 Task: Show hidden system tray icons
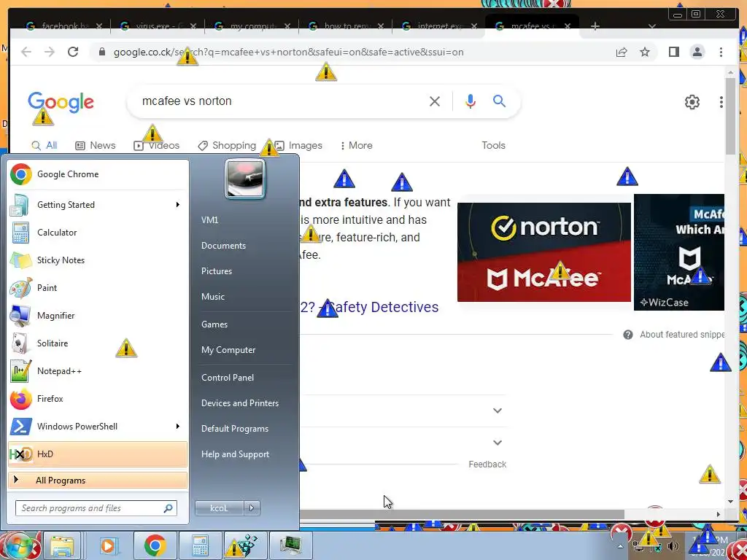click(x=620, y=546)
